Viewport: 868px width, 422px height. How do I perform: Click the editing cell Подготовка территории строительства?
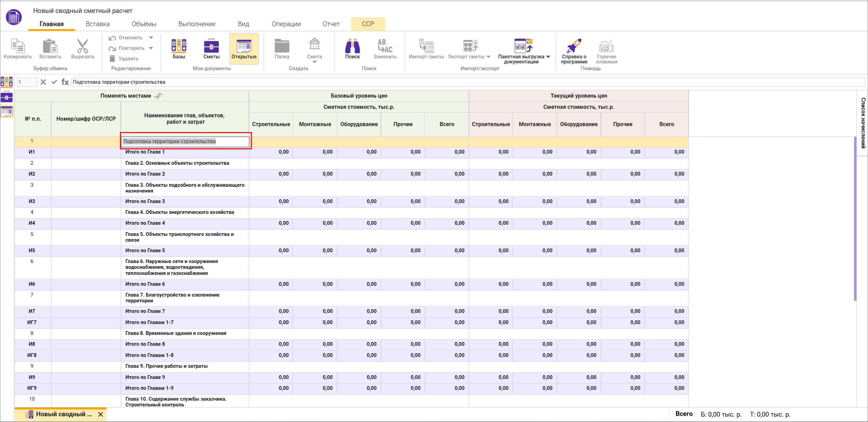coord(186,141)
